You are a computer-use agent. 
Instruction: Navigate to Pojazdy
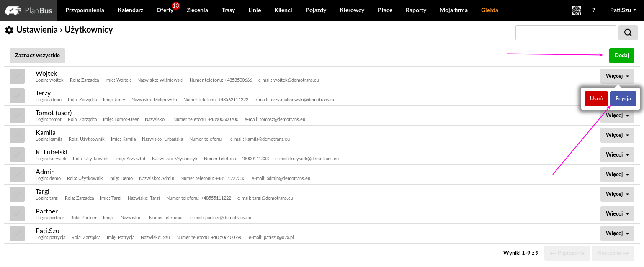coord(316,10)
